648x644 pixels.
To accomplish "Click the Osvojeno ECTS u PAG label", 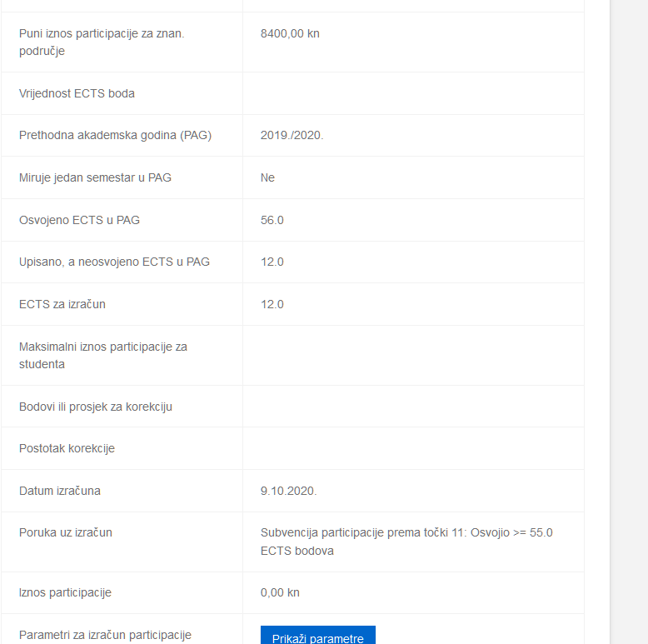I will click(x=79, y=220).
